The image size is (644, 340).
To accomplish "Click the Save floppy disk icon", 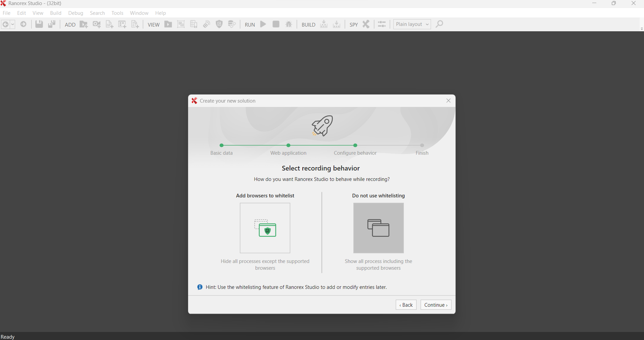I will (39, 24).
